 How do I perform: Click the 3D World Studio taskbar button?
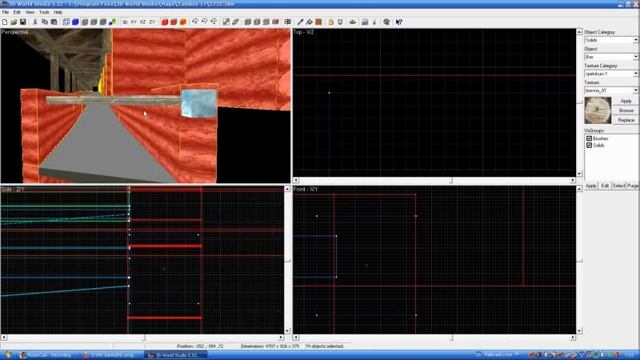coord(176,355)
